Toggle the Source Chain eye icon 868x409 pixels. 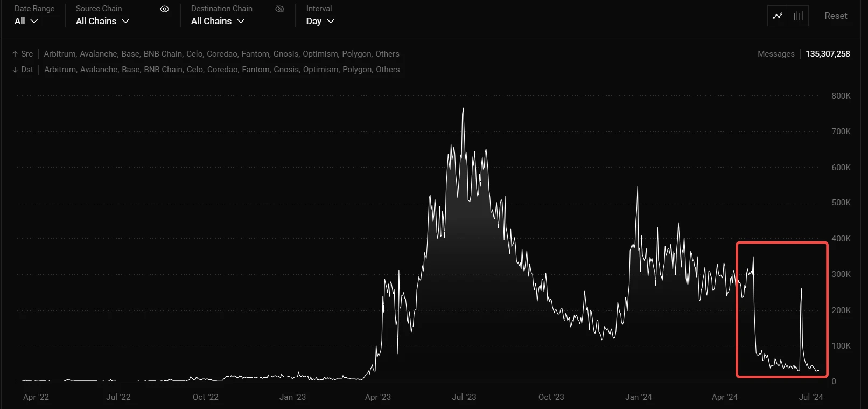(165, 9)
